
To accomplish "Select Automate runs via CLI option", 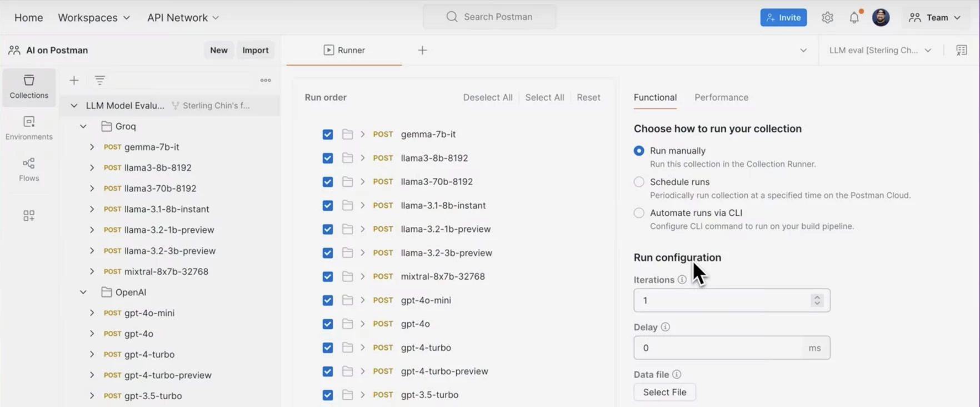I will pos(639,213).
